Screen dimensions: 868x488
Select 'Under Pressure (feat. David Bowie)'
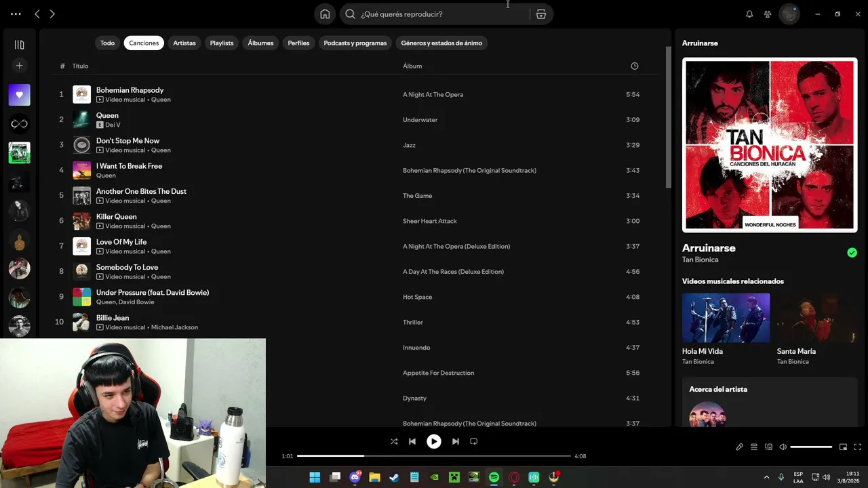point(153,293)
